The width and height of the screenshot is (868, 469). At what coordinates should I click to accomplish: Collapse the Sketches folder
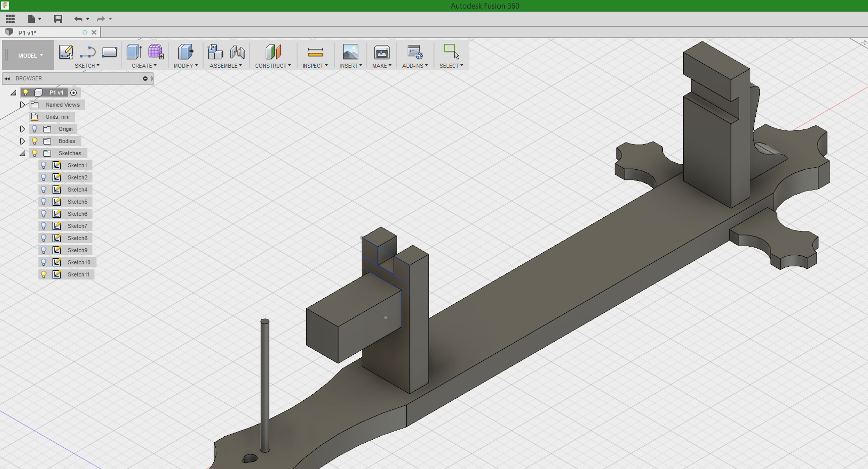(x=23, y=153)
